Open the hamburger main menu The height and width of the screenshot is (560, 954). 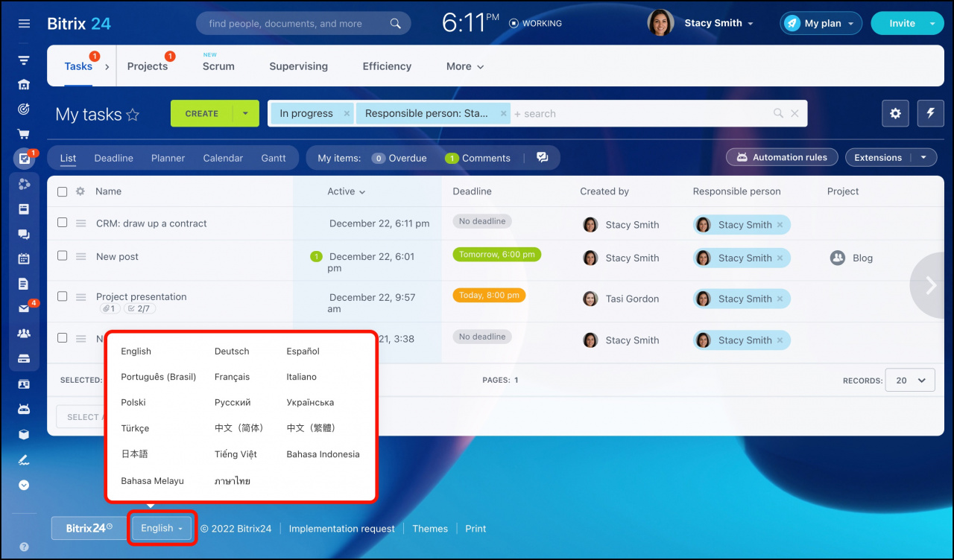pos(24,23)
